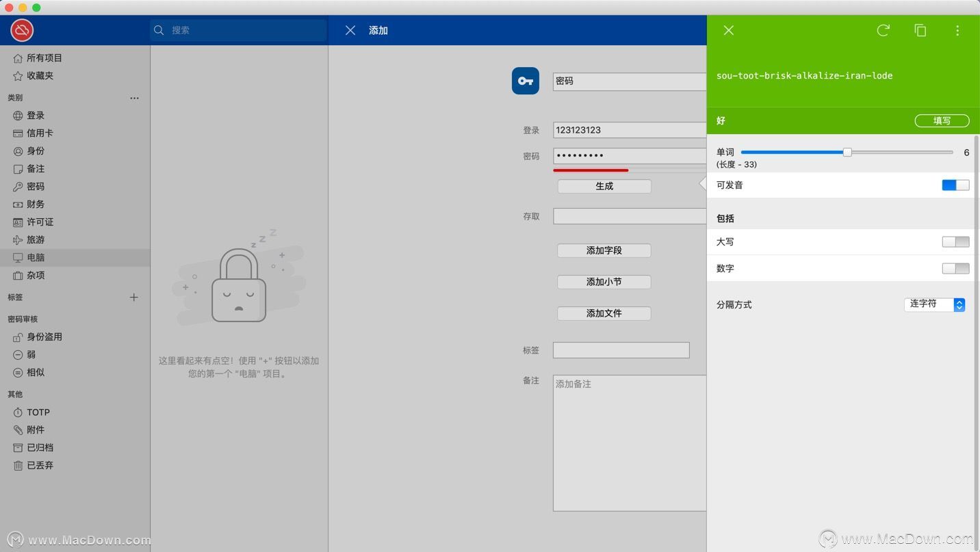Click the 填写 fill button
This screenshot has width=980, height=552.
pyautogui.click(x=942, y=121)
